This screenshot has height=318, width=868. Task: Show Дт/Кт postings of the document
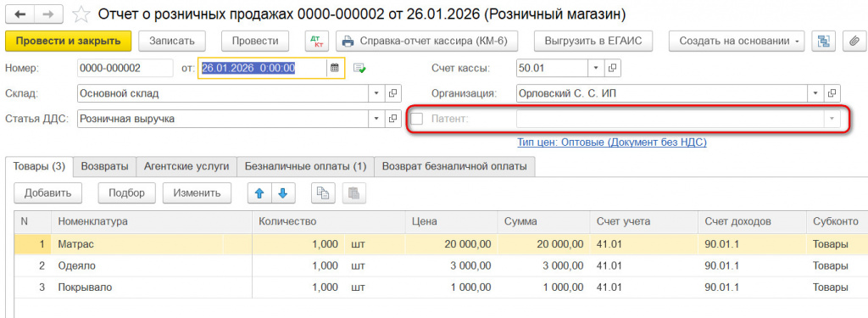click(x=317, y=41)
